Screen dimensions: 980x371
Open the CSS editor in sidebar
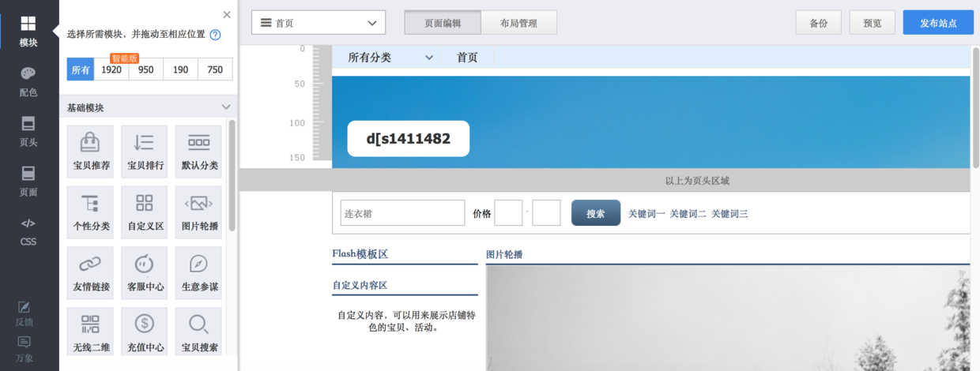(x=28, y=230)
